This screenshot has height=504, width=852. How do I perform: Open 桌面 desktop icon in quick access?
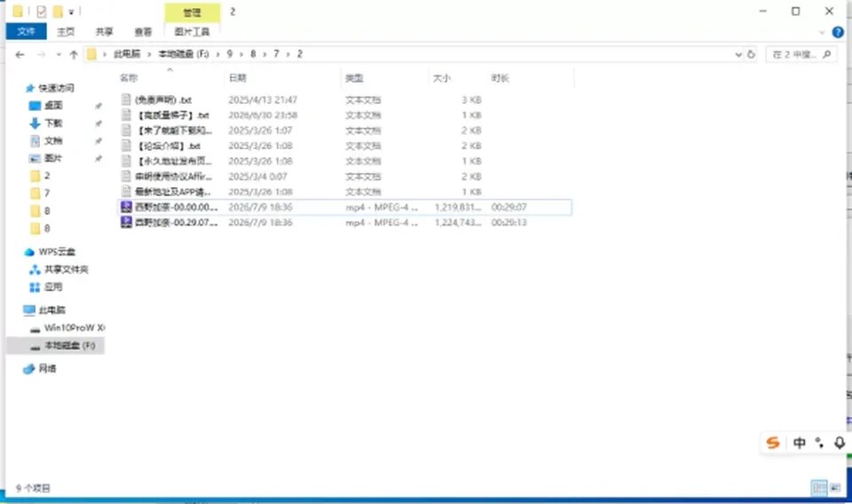pos(35,106)
